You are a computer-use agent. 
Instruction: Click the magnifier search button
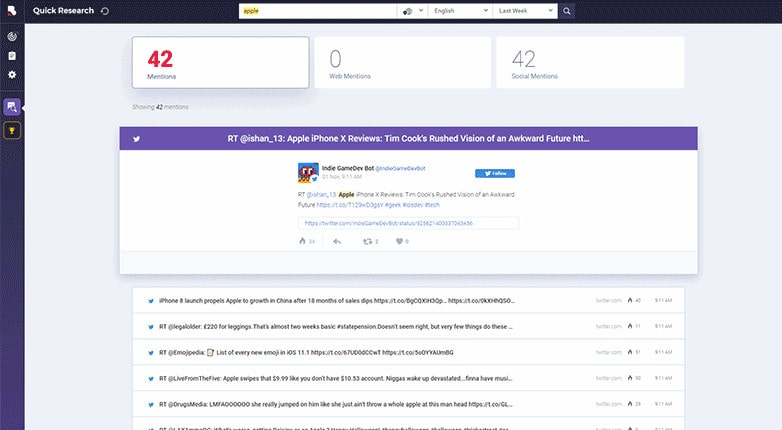point(567,11)
